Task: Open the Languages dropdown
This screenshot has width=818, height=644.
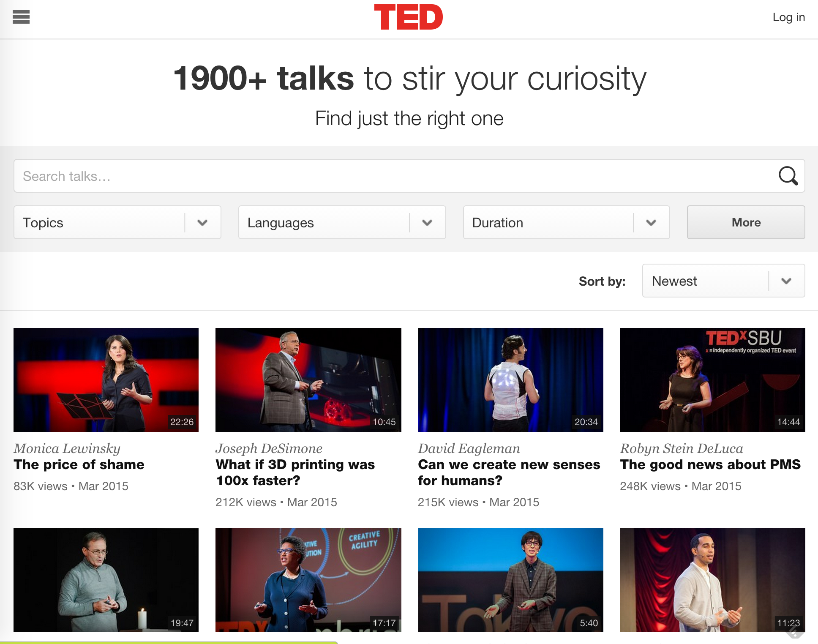Action: pyautogui.click(x=342, y=222)
